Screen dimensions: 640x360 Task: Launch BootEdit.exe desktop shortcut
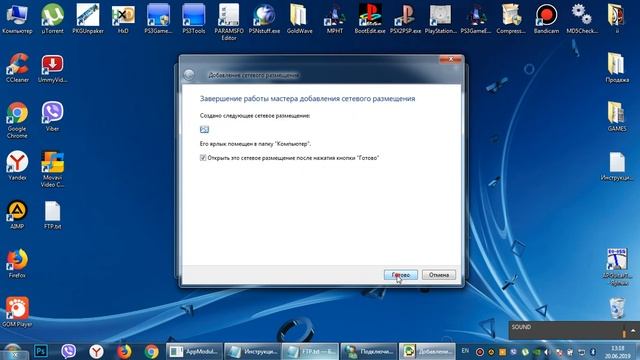pos(370,18)
